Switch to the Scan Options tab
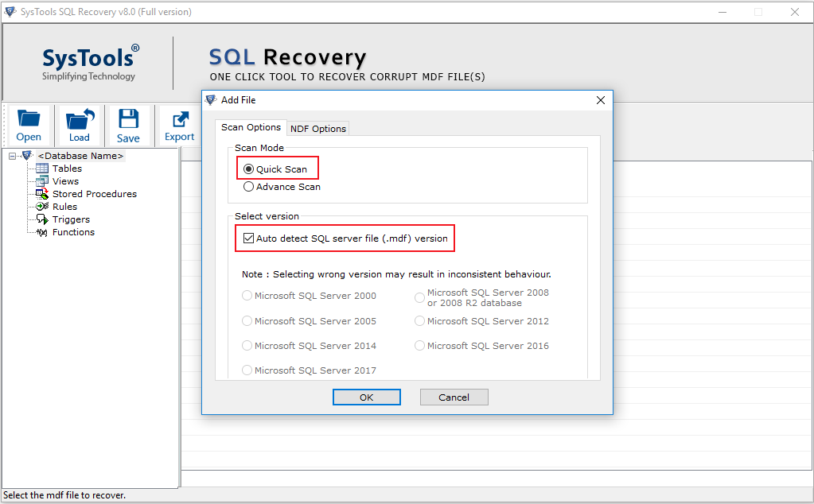This screenshot has width=814, height=504. [x=251, y=127]
